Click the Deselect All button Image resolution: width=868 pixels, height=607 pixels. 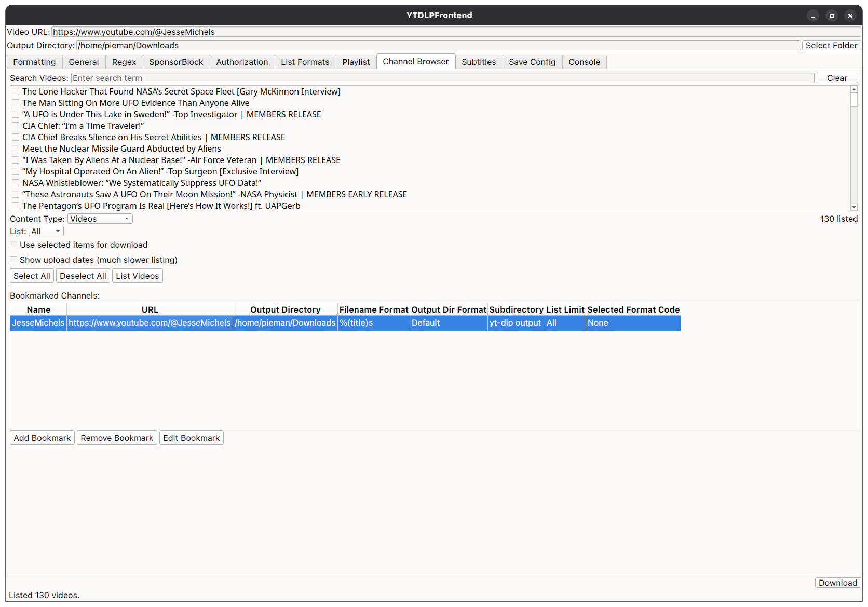click(x=83, y=276)
